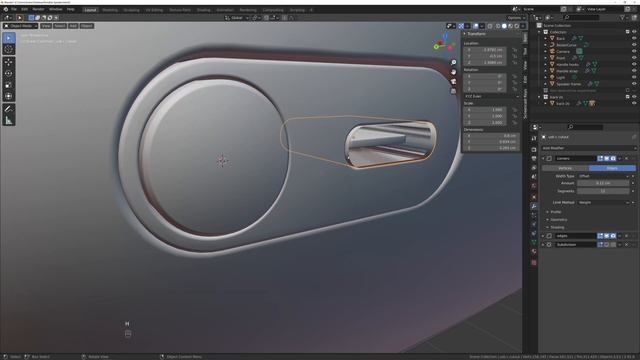Switch to the Layout workspace tab

coord(90,10)
